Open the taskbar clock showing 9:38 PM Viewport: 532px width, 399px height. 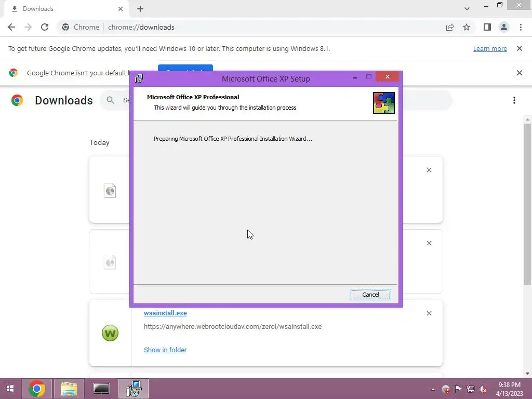click(x=509, y=389)
